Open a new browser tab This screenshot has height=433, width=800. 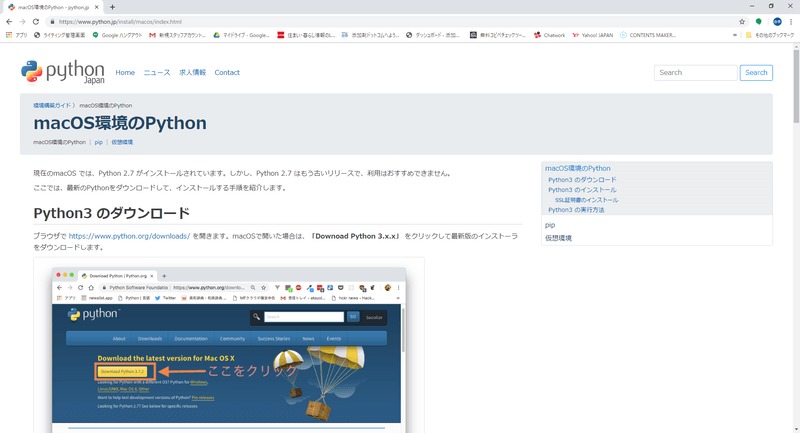pyautogui.click(x=112, y=7)
